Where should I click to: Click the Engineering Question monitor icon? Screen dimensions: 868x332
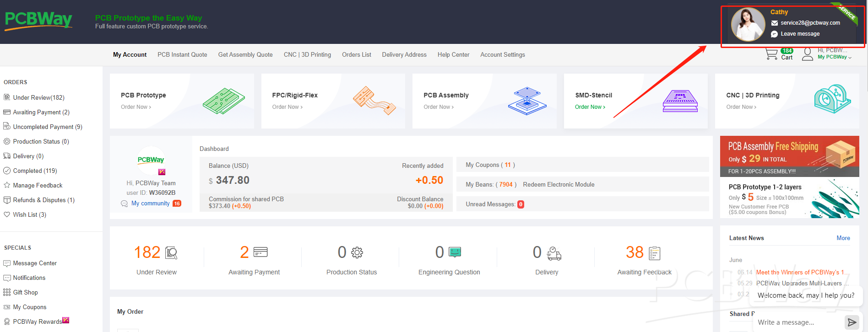(x=455, y=252)
